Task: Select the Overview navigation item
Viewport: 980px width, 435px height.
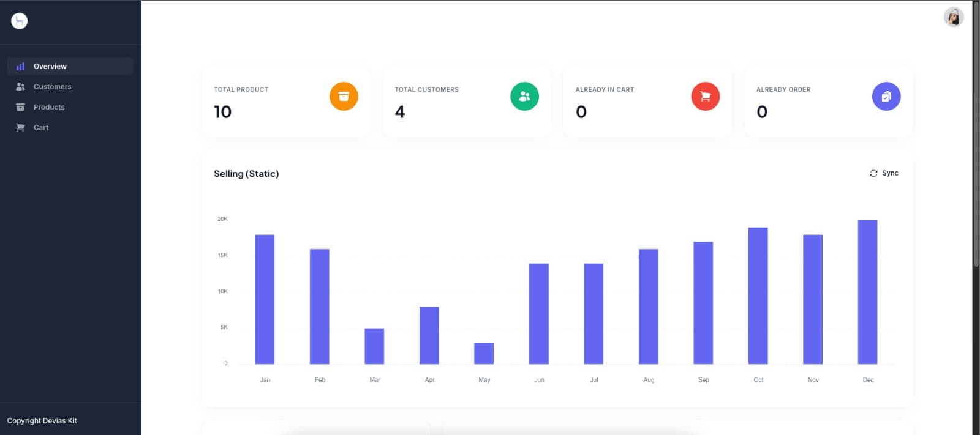Action: [70, 66]
